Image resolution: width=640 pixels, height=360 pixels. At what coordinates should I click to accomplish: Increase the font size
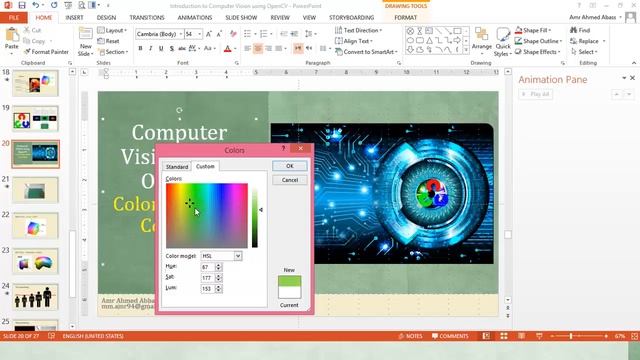[x=209, y=34]
